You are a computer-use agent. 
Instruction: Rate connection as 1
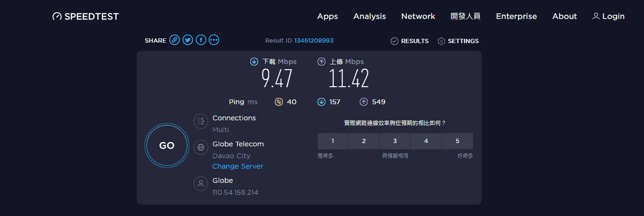click(333, 141)
